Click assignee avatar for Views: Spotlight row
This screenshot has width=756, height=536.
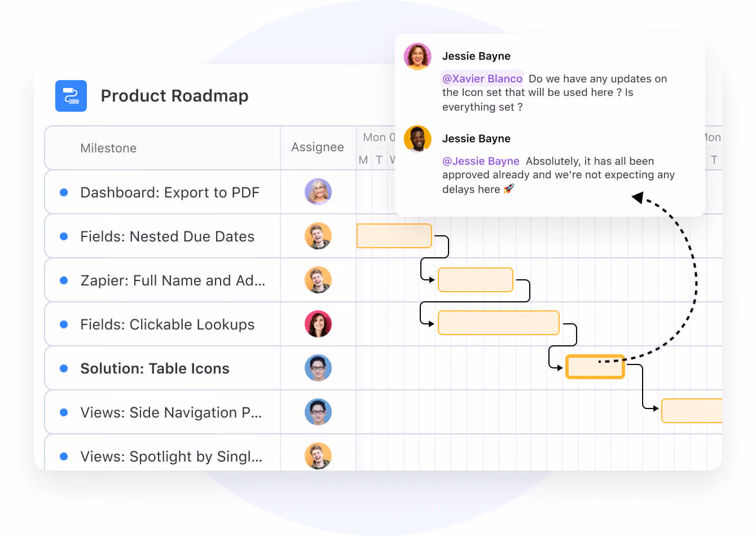[x=318, y=456]
